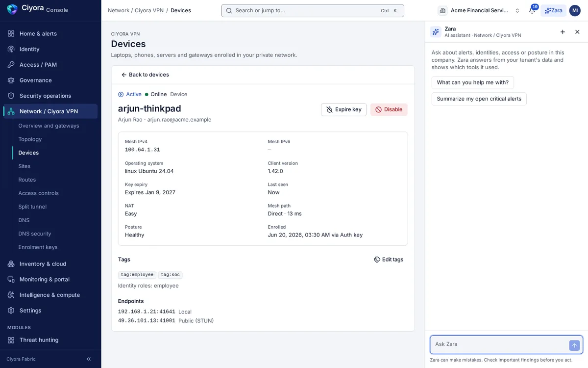This screenshot has height=368, width=588.
Task: Open notifications bell with 19 badge
Action: coord(532,10)
